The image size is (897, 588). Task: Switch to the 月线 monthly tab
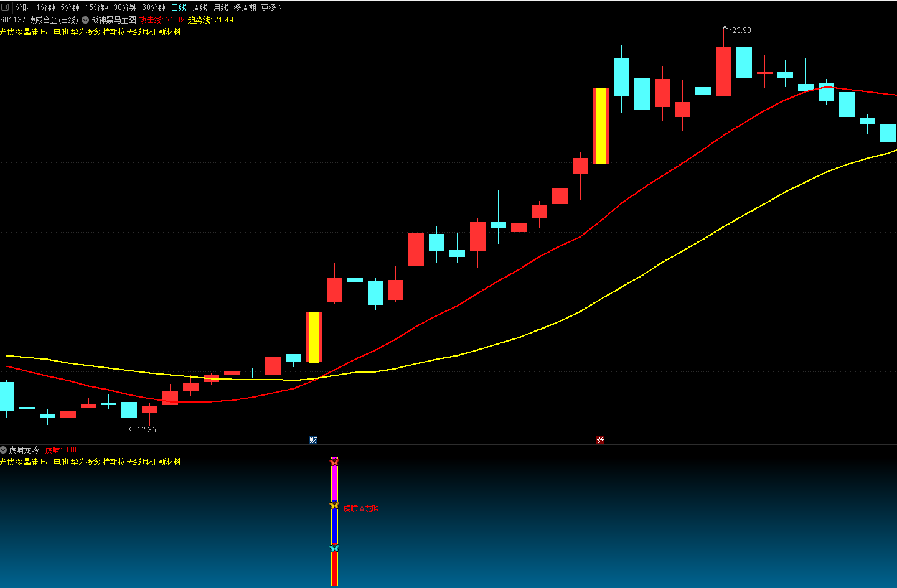pyautogui.click(x=221, y=7)
